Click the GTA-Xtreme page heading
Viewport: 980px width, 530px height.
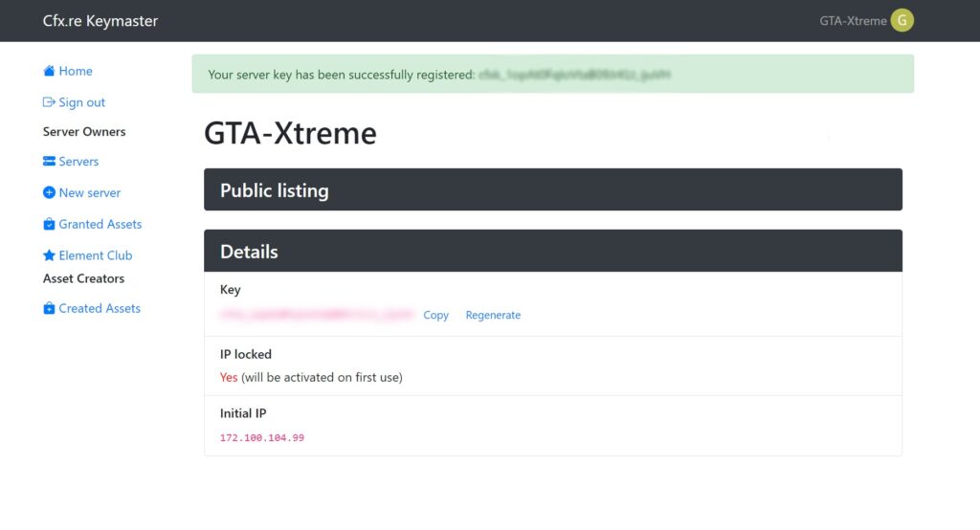point(290,133)
